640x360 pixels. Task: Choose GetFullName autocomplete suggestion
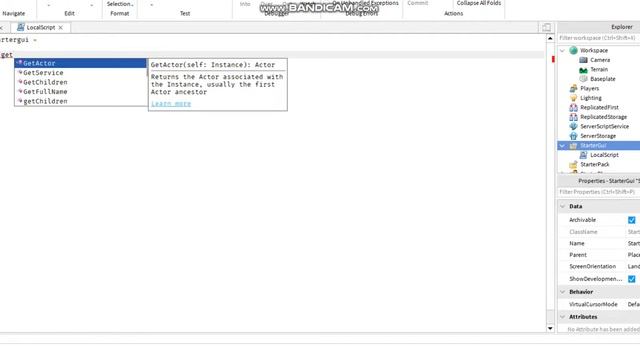(81, 91)
